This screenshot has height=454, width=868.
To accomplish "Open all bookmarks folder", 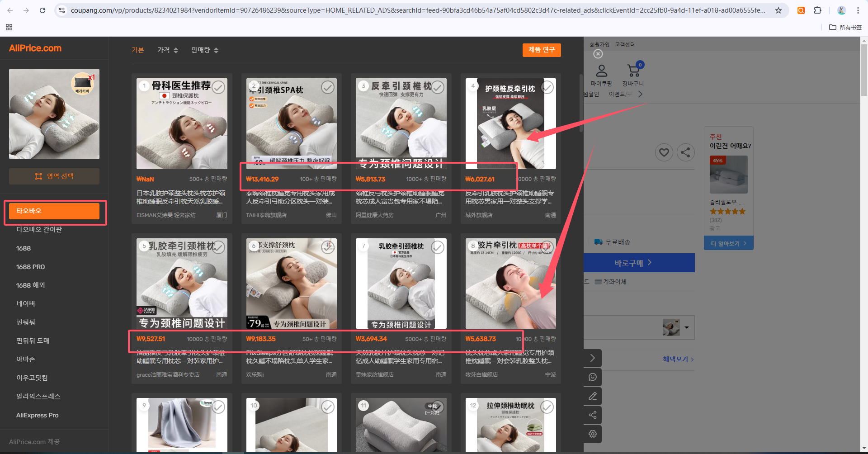I will (845, 27).
